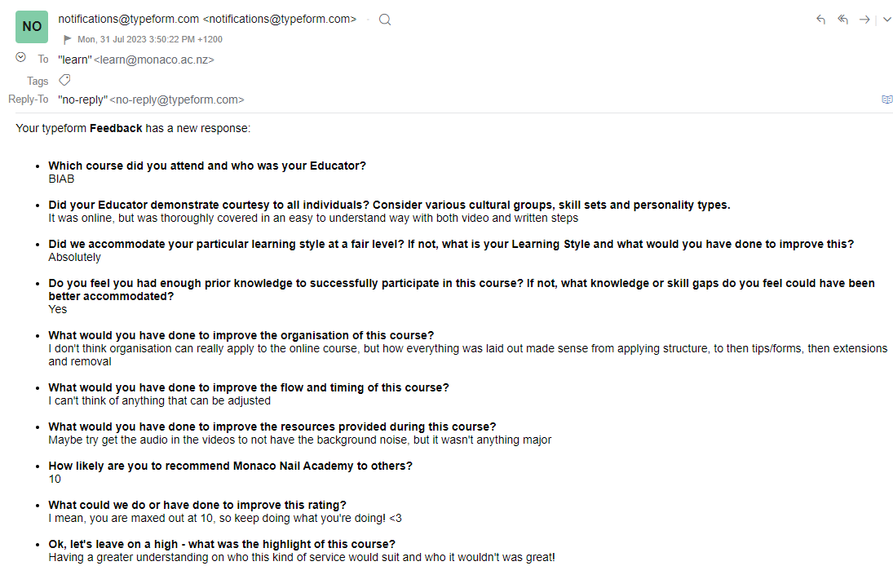
Task: Click the BIAB course answer text
Action: (x=61, y=179)
